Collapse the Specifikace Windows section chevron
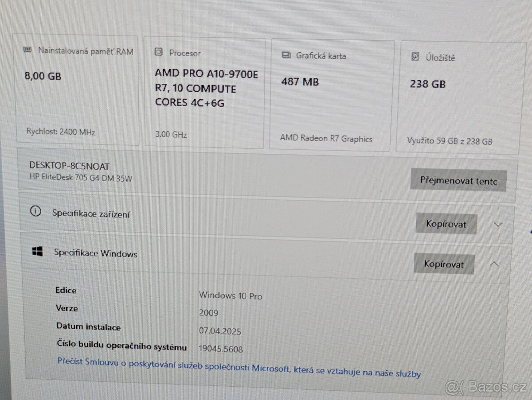Viewport: 532px width, 400px height. pos(495,264)
